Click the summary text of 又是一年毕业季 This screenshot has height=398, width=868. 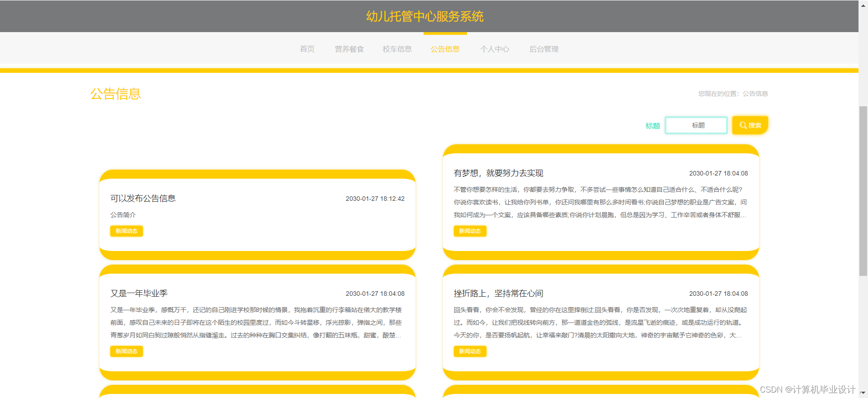pos(256,322)
